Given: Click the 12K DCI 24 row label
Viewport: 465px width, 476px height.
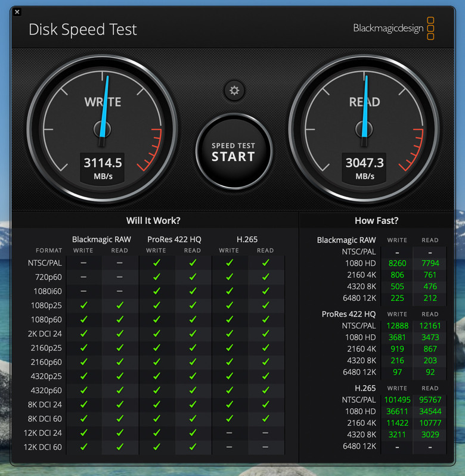Looking at the screenshot, I should [43, 433].
